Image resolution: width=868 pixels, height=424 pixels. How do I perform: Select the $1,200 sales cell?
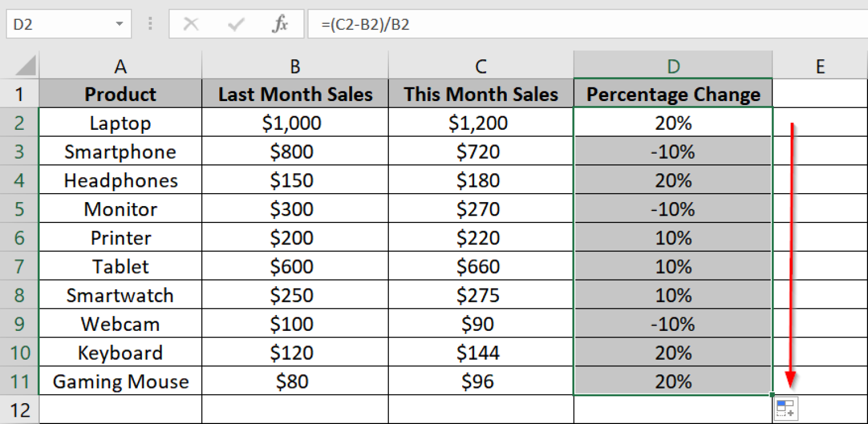pos(480,123)
